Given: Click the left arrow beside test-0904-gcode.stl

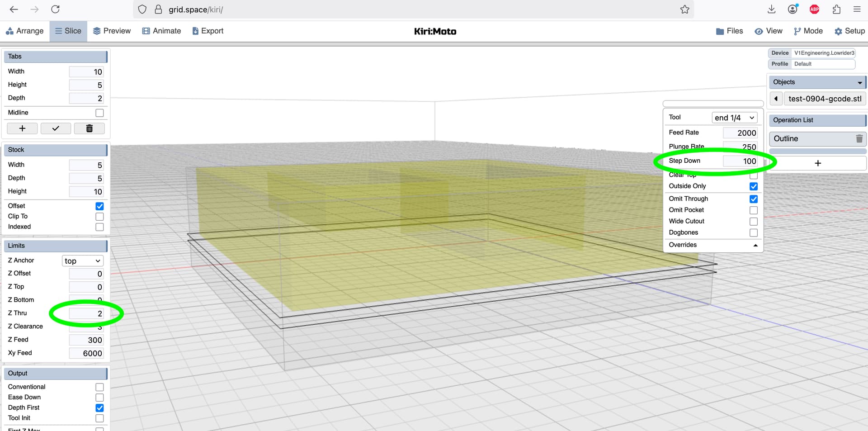Looking at the screenshot, I should click(776, 99).
